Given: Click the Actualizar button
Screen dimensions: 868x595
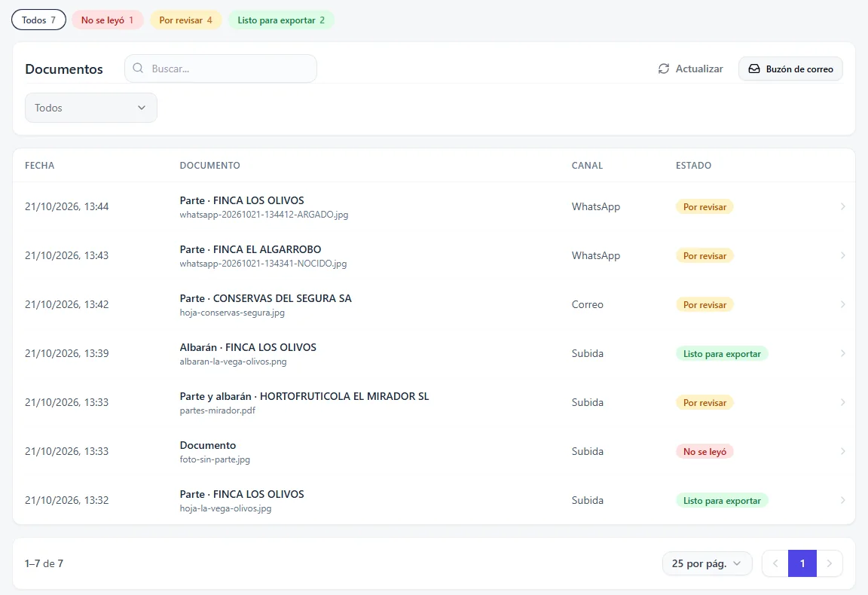Looking at the screenshot, I should (690, 69).
